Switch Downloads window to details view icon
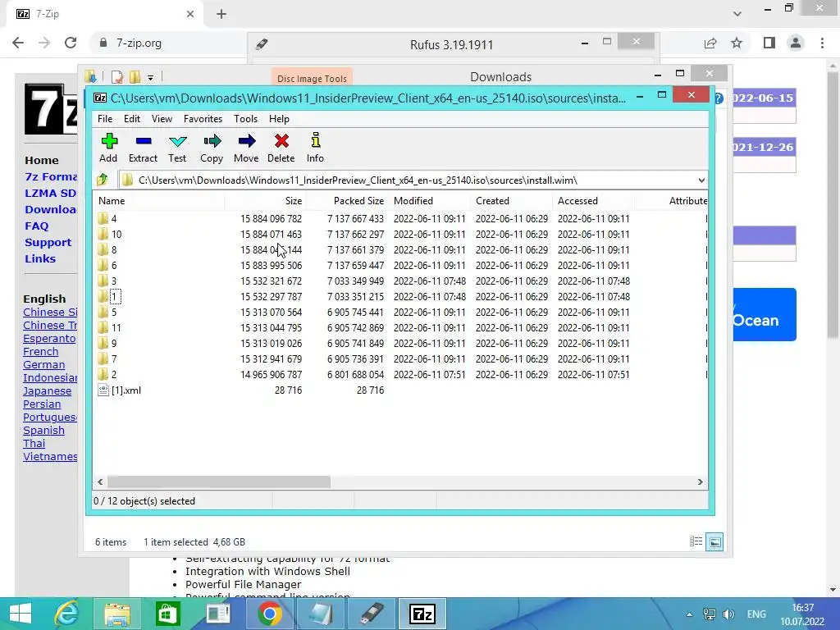This screenshot has width=840, height=630. coord(696,541)
